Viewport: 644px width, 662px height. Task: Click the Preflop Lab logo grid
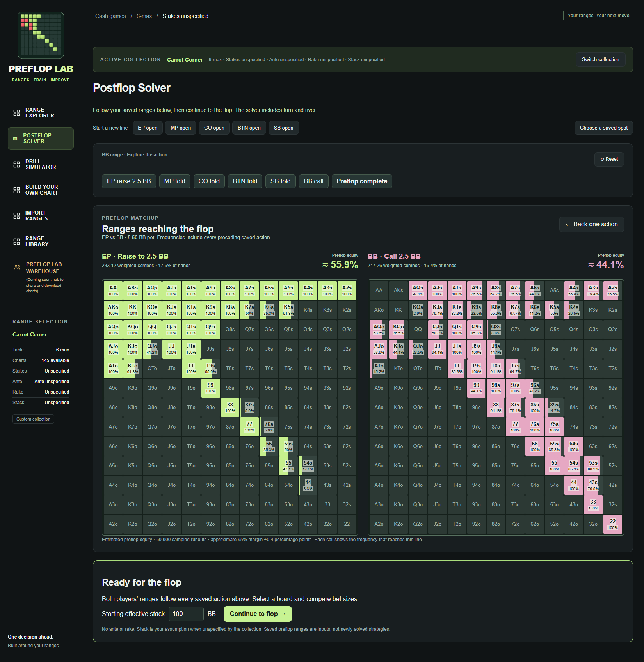click(41, 35)
